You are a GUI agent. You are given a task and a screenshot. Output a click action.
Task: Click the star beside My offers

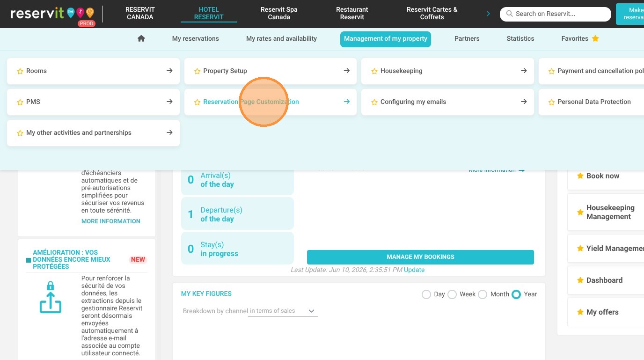pos(580,312)
